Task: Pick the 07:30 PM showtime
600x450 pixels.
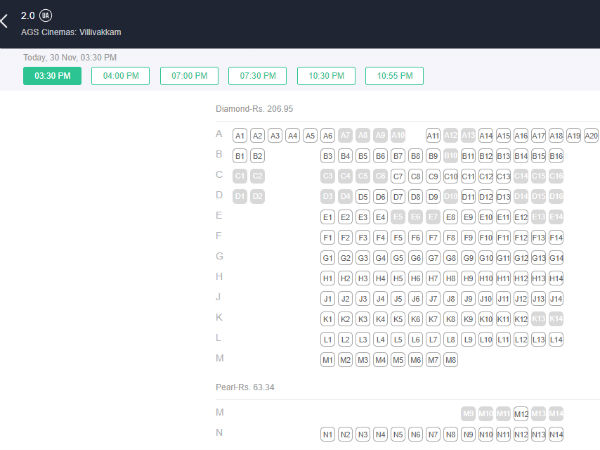Action: pyautogui.click(x=257, y=76)
